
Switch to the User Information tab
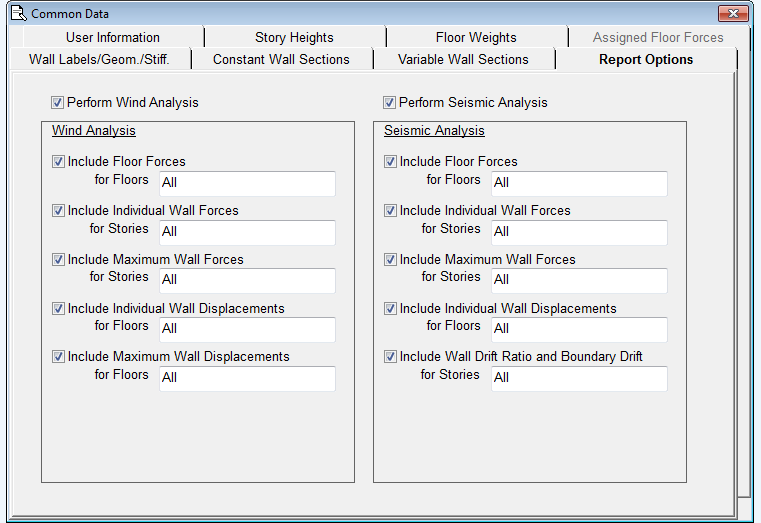(x=112, y=37)
